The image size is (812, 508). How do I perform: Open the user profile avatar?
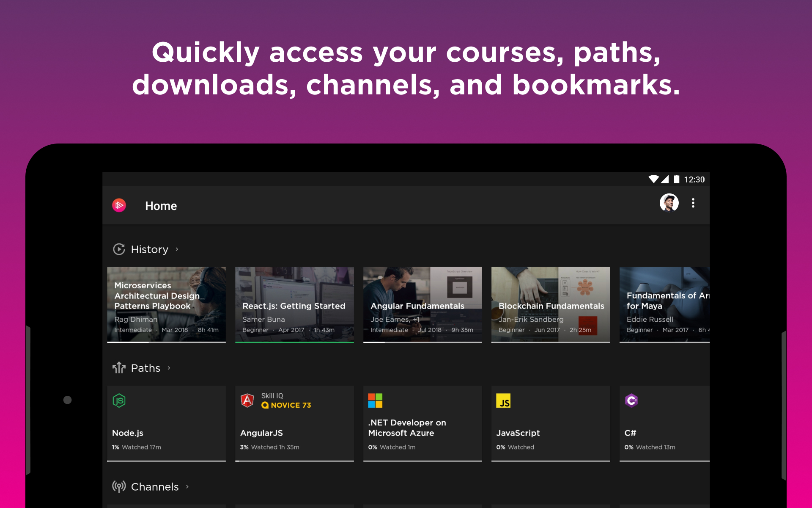click(669, 203)
